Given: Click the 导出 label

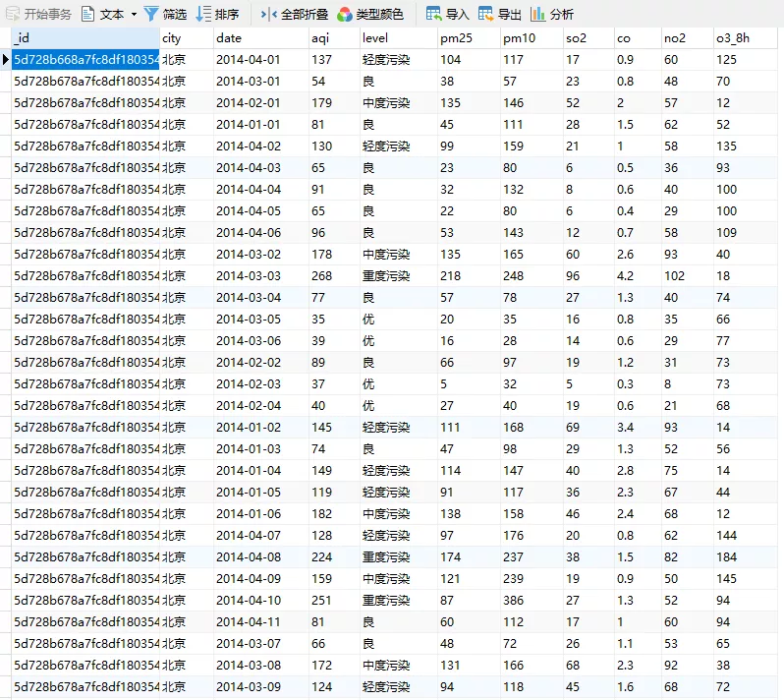Looking at the screenshot, I should pos(510,15).
